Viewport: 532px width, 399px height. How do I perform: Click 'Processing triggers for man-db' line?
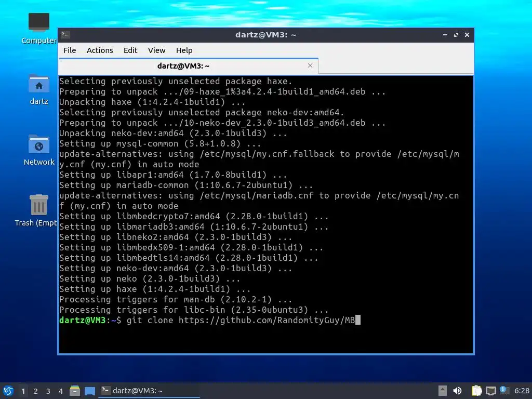(176, 300)
